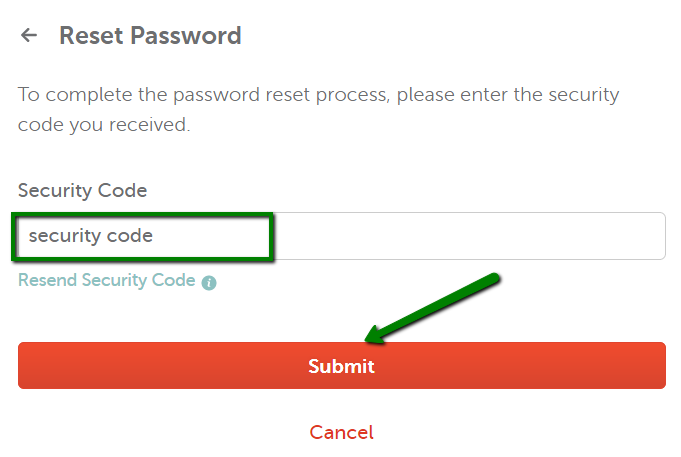Click the green highlighted box around input
Screen dimensions: 681x457
click(x=143, y=214)
